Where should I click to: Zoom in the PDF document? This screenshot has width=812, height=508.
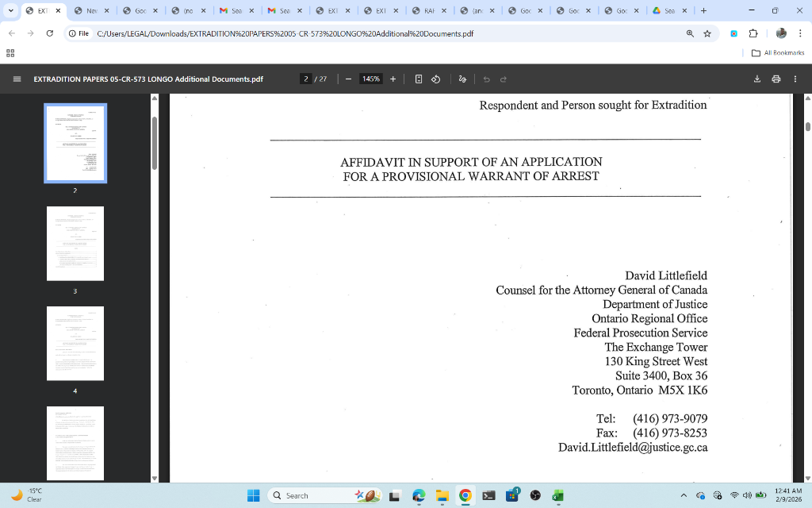393,79
